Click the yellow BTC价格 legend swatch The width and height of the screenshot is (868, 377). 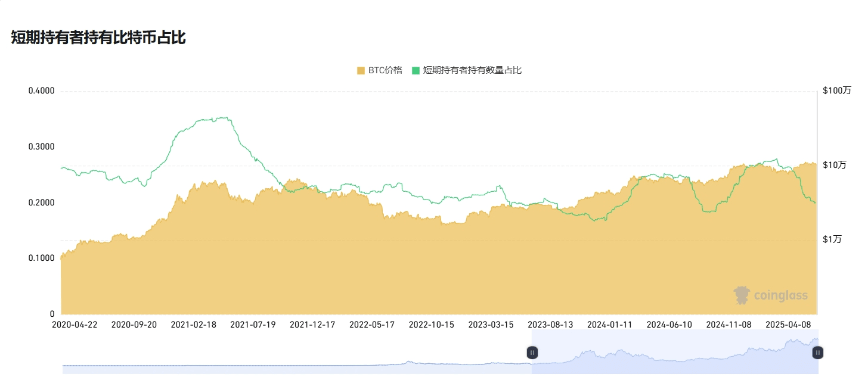tap(361, 70)
